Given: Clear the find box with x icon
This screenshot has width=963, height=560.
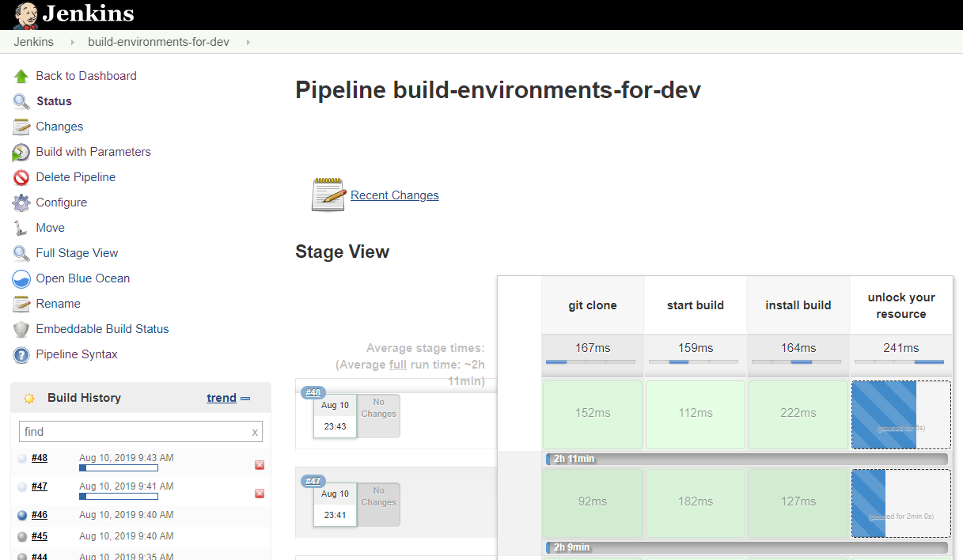Looking at the screenshot, I should point(255,432).
